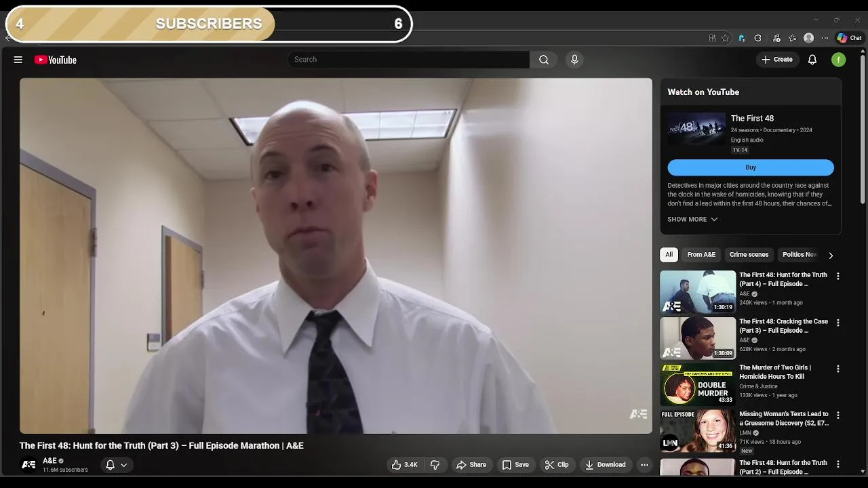Open options for Cracking the Case Part 3
868x488 pixels.
coord(838,323)
